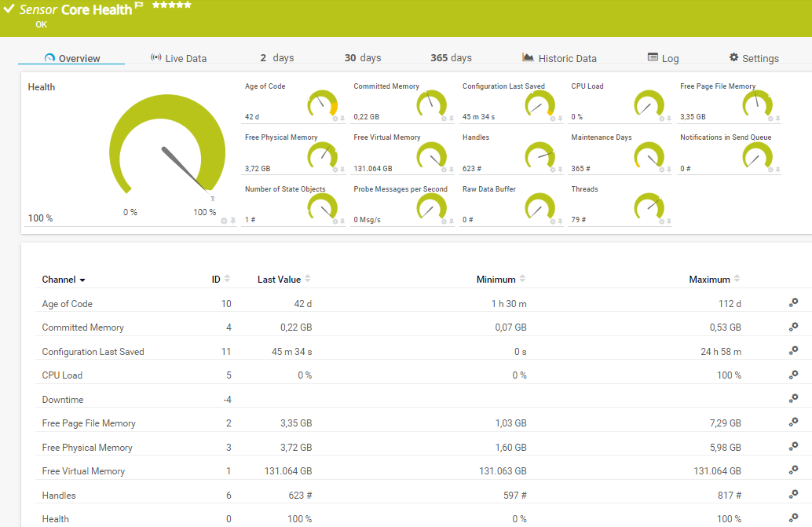812x527 pixels.
Task: Open gear settings on the large Health gauge
Action: tap(224, 221)
